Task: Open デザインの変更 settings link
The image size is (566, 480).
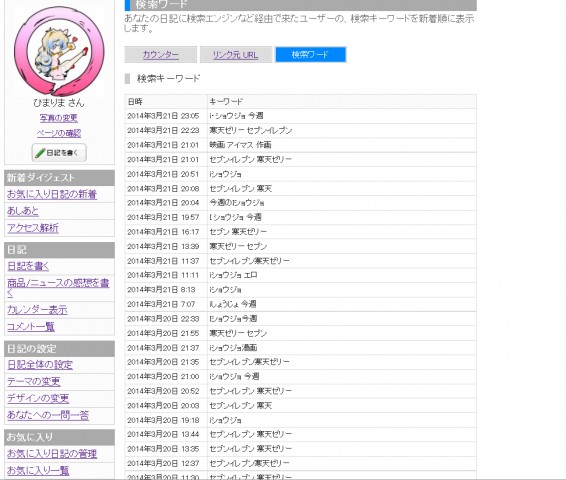Action: point(38,398)
